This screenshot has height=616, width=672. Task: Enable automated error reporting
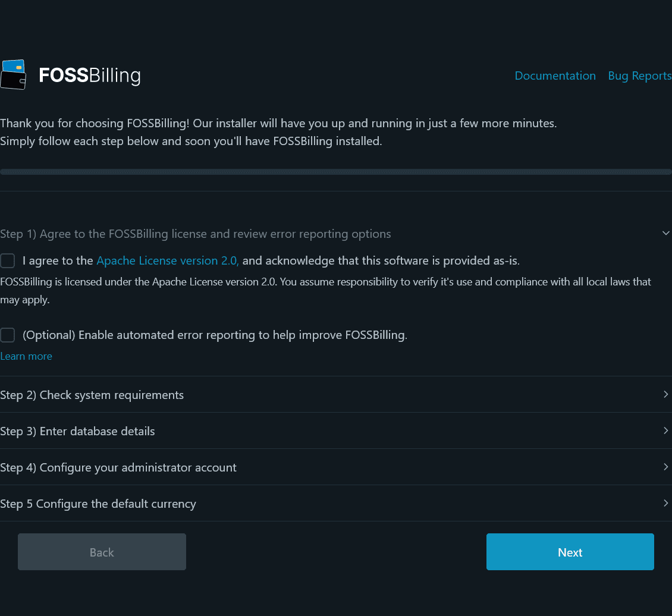8,335
